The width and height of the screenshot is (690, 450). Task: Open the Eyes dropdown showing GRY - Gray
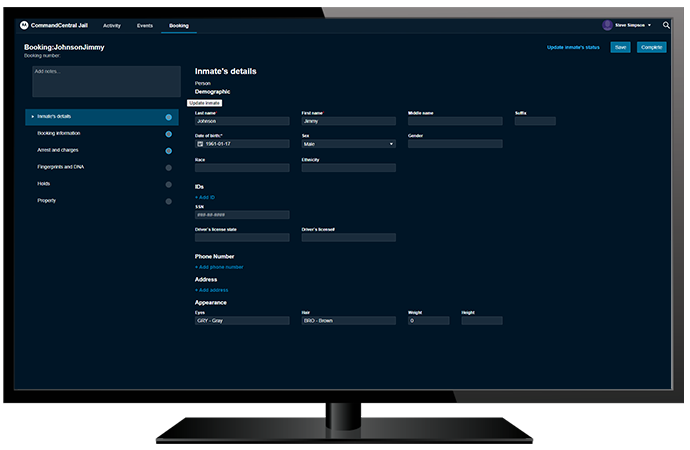(x=241, y=321)
